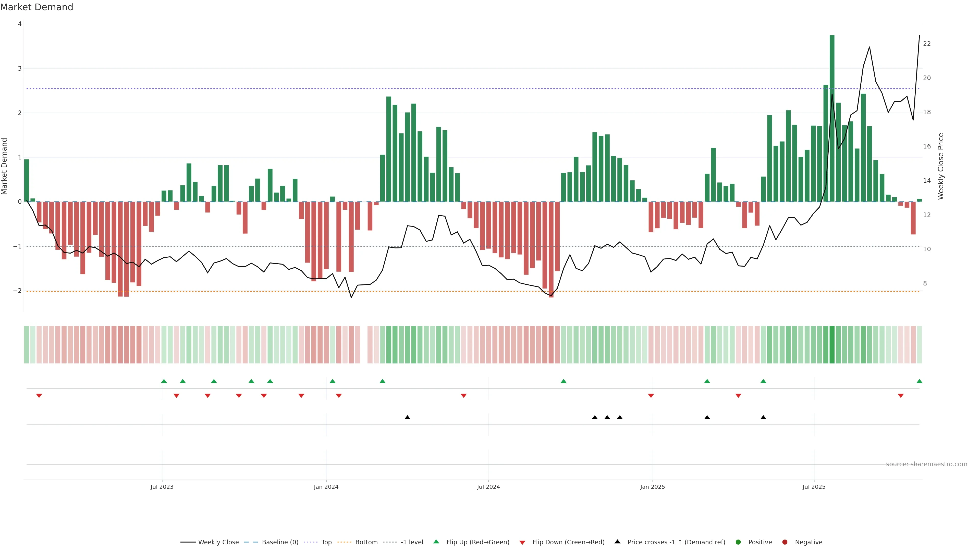Click the Market Demand chart title
The width and height of the screenshot is (980, 551).
[36, 7]
